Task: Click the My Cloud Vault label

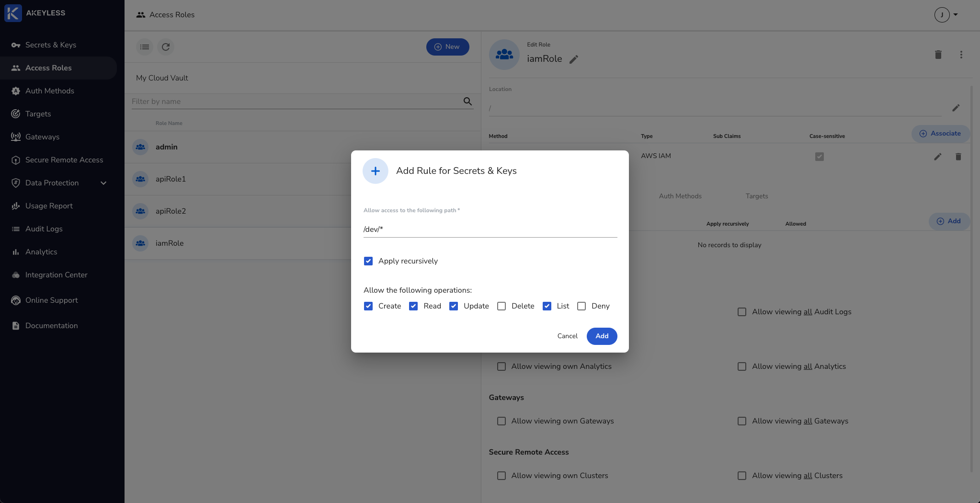Action: (162, 78)
